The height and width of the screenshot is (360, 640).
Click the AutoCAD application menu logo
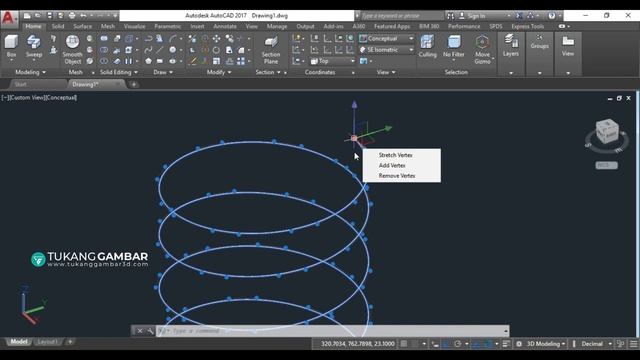tap(9, 18)
